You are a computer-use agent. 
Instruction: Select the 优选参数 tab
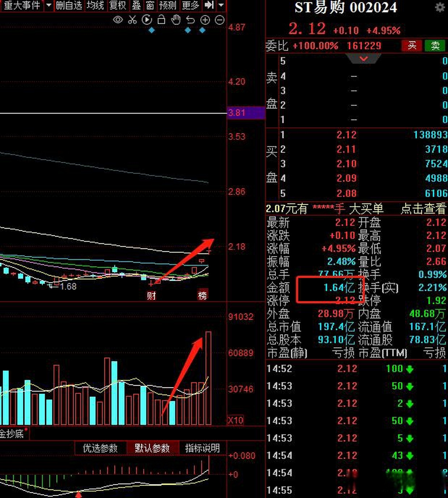100,448
